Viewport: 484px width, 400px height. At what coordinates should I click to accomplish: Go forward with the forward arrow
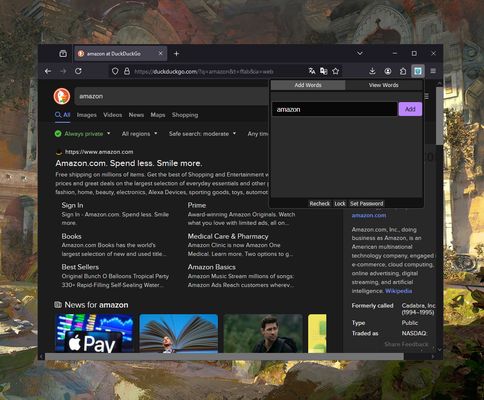(63, 71)
